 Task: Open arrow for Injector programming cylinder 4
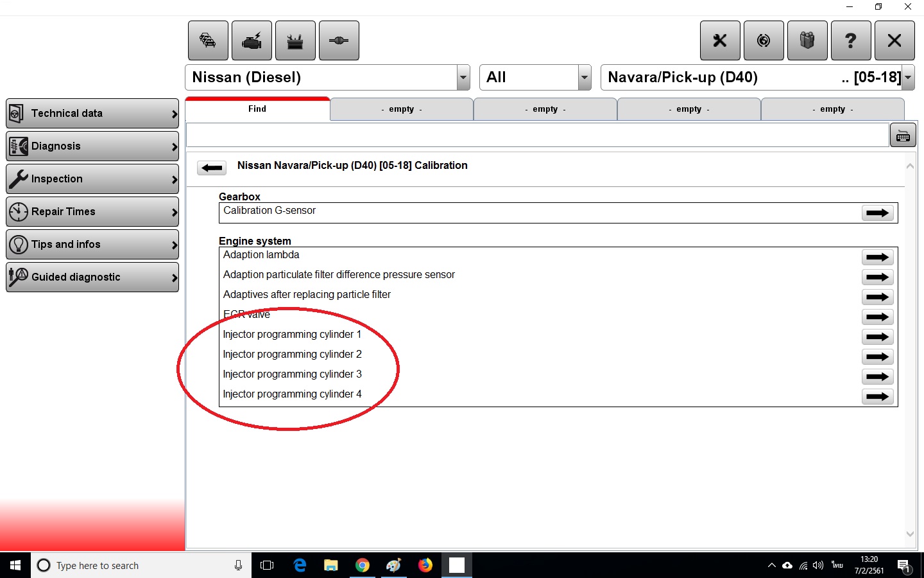(878, 397)
